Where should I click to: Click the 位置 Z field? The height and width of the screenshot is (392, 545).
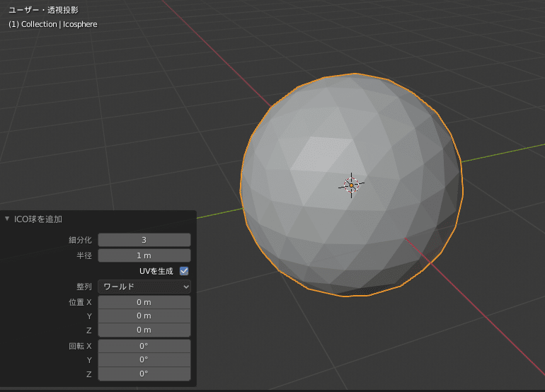[x=144, y=330]
